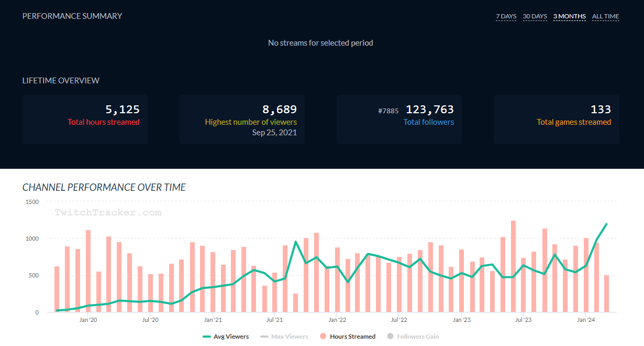This screenshot has height=346, width=644.
Task: Click the LIFETIME OVERVIEW heading
Action: point(61,81)
